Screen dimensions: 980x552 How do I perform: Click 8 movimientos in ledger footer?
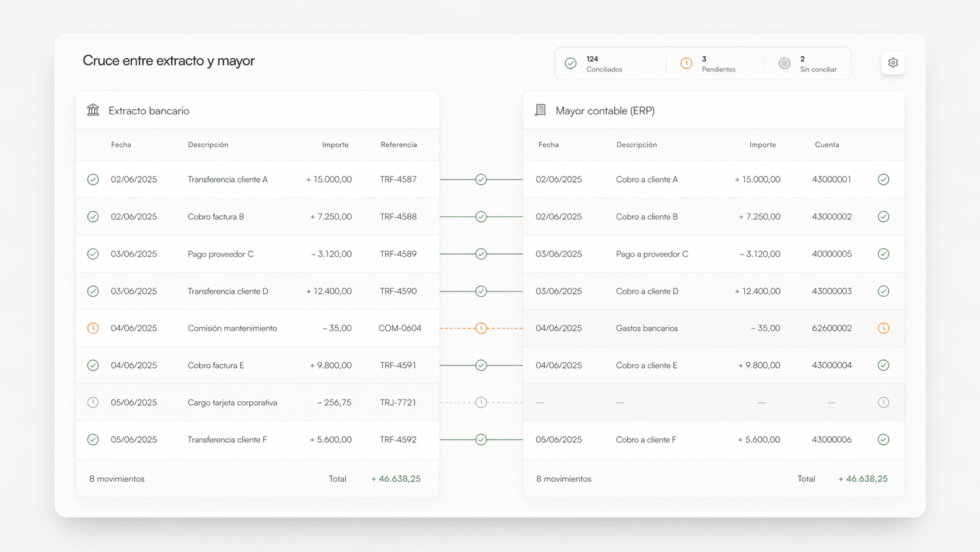point(563,479)
